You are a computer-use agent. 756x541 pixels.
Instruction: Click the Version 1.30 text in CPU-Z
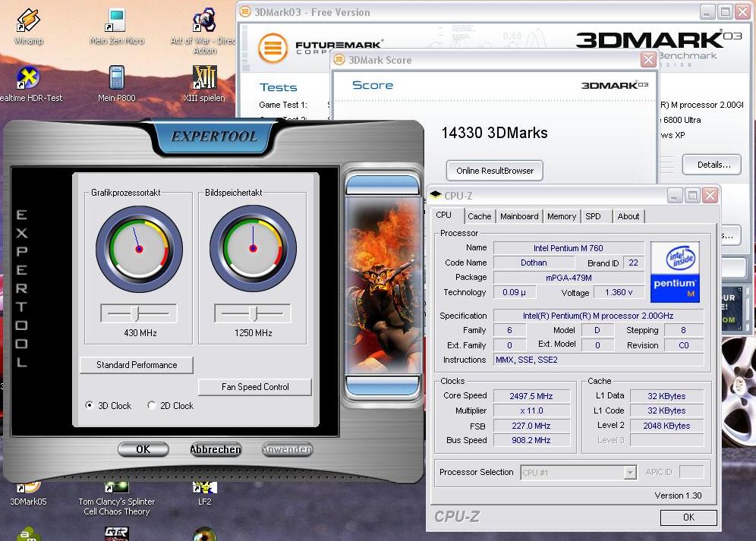point(678,495)
